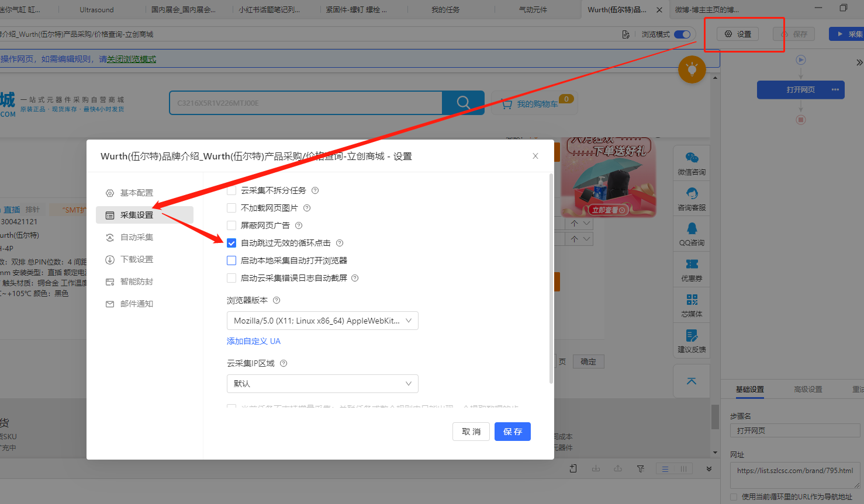Click the 保存 button in settings dialog
The image size is (864, 504).
513,432
